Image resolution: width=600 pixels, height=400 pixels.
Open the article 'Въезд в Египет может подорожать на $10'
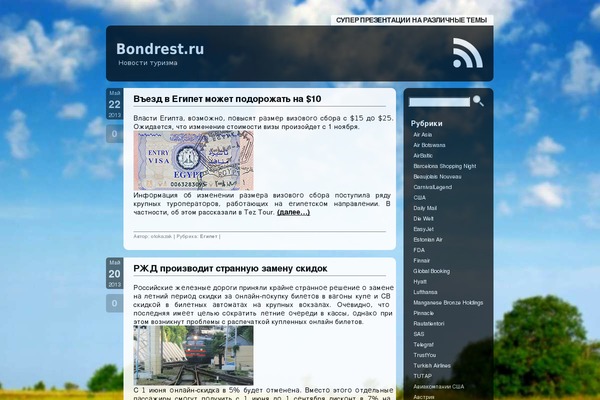(x=227, y=99)
